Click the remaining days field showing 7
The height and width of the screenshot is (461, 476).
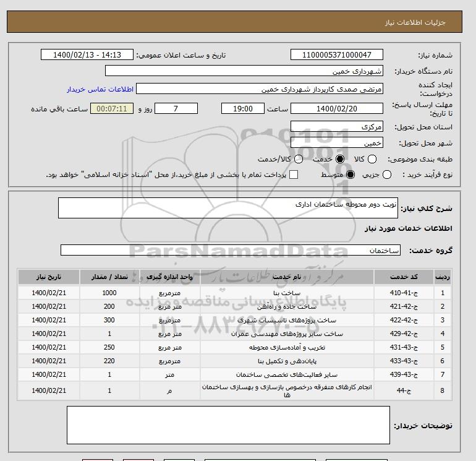(x=176, y=108)
